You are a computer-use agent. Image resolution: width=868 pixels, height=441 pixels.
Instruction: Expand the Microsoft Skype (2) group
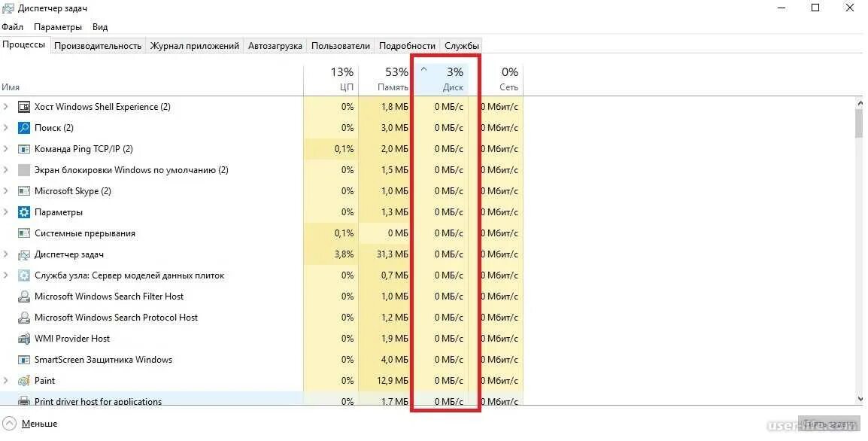point(6,190)
